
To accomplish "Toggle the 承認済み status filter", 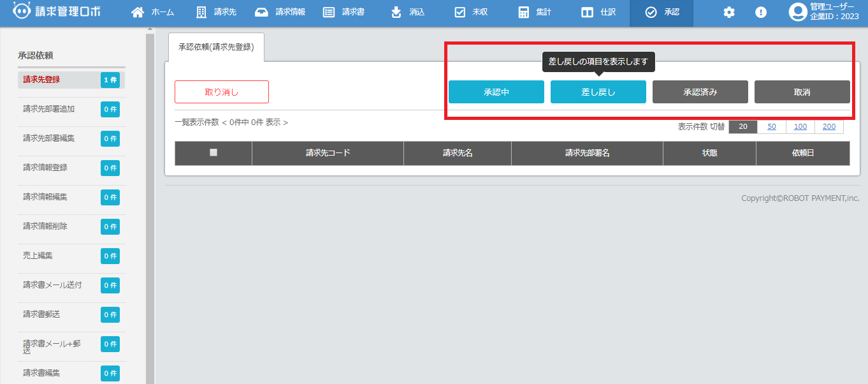I will (x=700, y=92).
